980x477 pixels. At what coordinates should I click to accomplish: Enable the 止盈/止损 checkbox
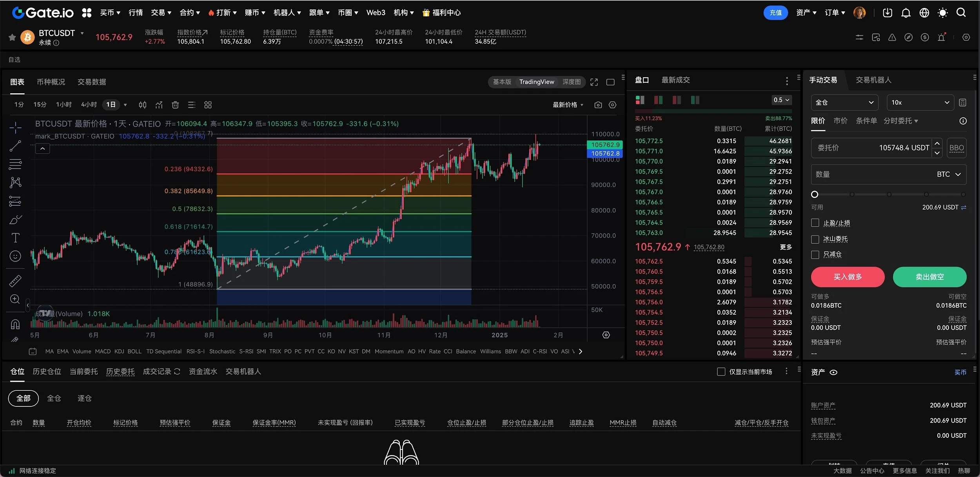815,223
